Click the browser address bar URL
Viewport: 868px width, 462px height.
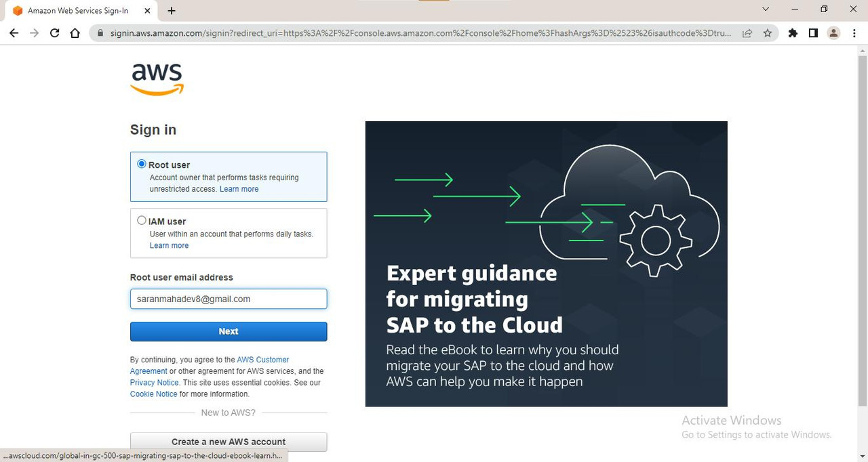pos(420,33)
